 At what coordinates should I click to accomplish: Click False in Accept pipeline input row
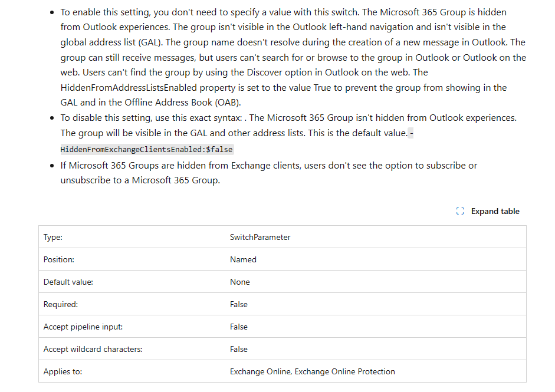[239, 327]
